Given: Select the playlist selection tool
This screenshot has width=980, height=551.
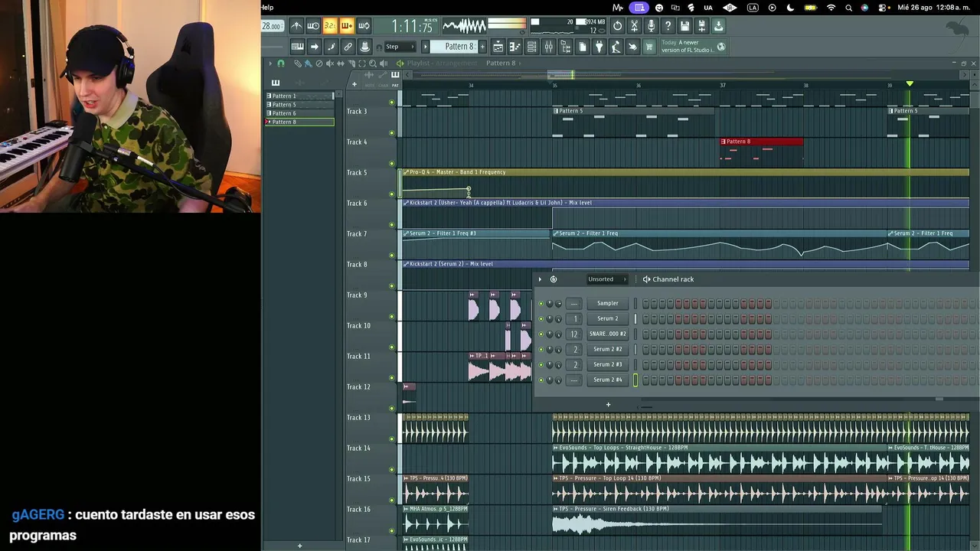Looking at the screenshot, I should click(362, 64).
